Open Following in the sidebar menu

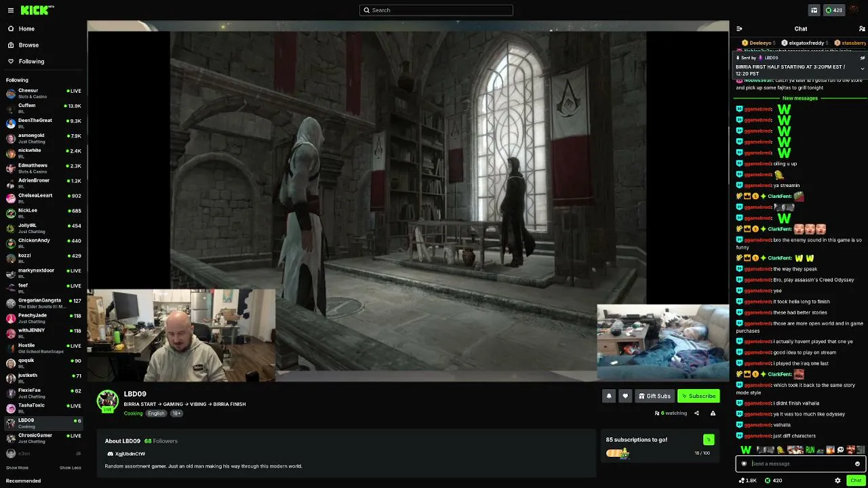tap(43, 61)
